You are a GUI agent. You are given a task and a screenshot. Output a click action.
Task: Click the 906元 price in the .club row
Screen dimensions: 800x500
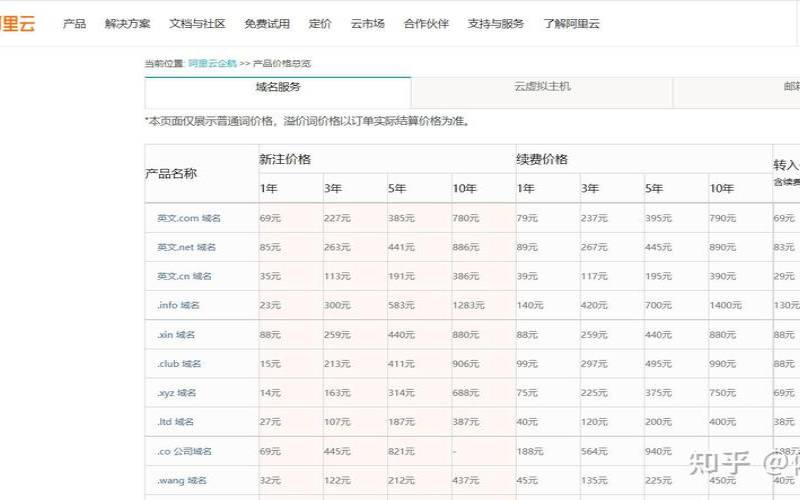[x=465, y=364]
